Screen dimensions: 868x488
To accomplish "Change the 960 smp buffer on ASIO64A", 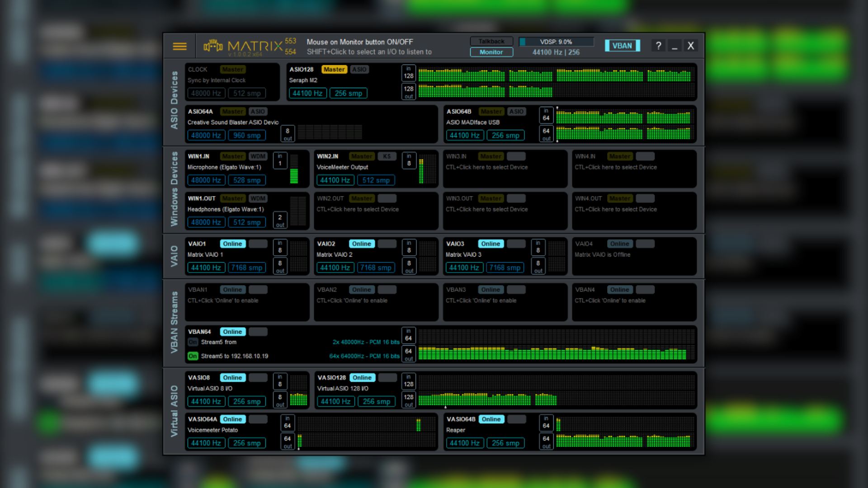I will coord(247,135).
